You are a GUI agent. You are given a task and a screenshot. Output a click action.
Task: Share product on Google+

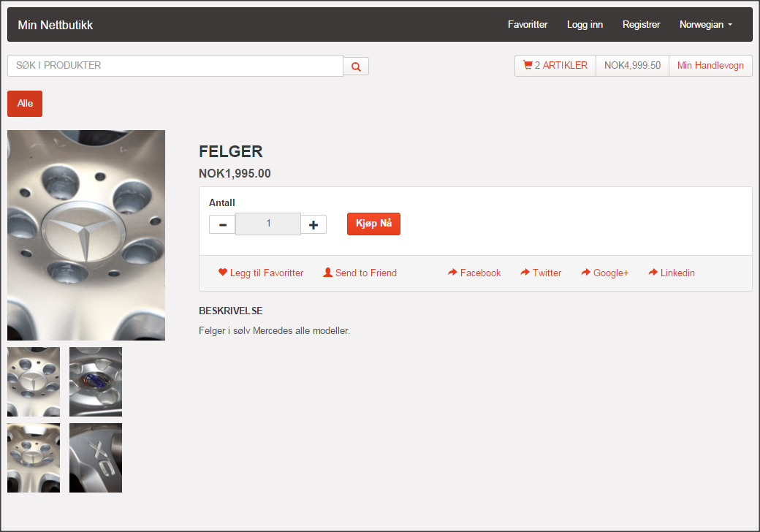point(605,273)
